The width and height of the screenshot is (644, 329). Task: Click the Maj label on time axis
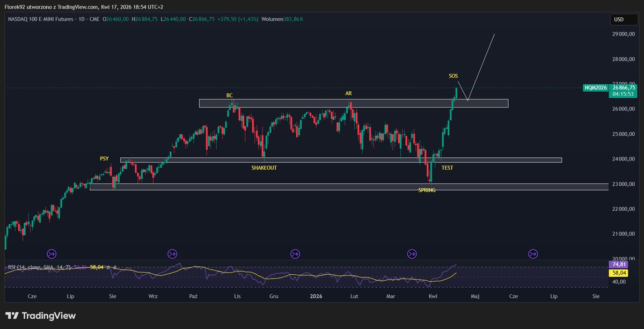point(474,296)
